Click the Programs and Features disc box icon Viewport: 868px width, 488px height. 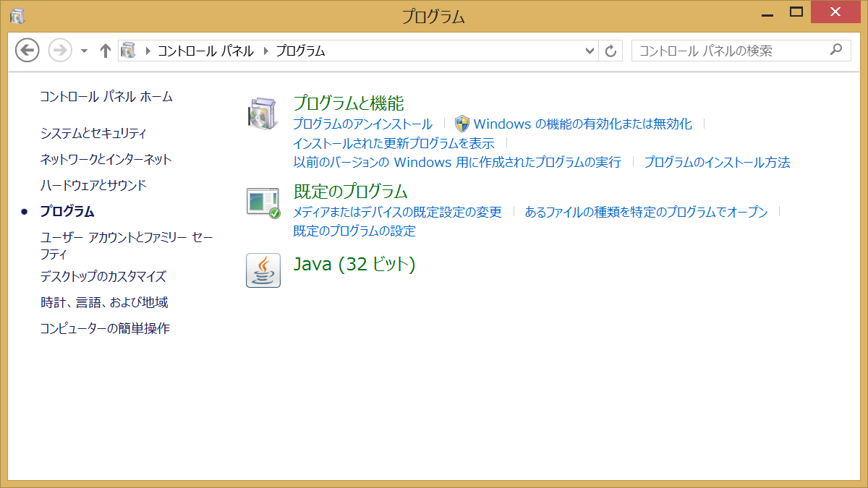coord(262,113)
